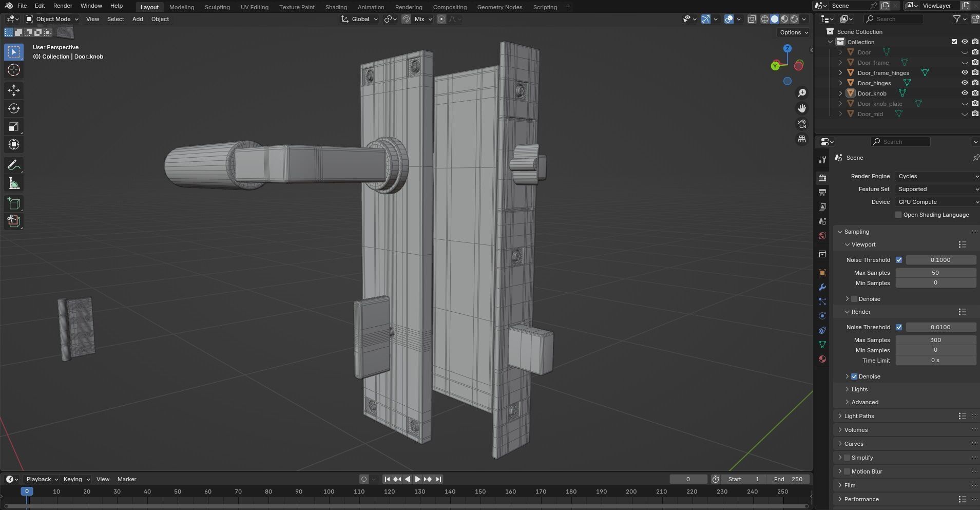Open the Render properties tab icon

[822, 178]
